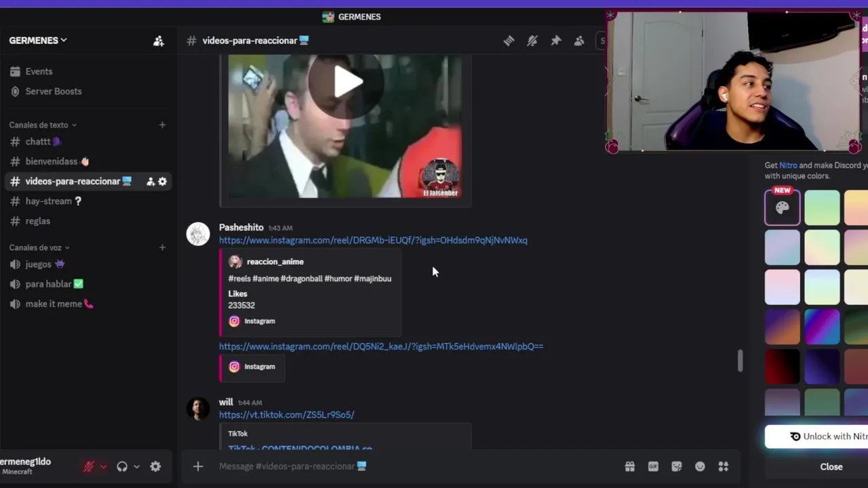Choose the dark red-black theme swatch
The height and width of the screenshot is (488, 868).
click(783, 367)
